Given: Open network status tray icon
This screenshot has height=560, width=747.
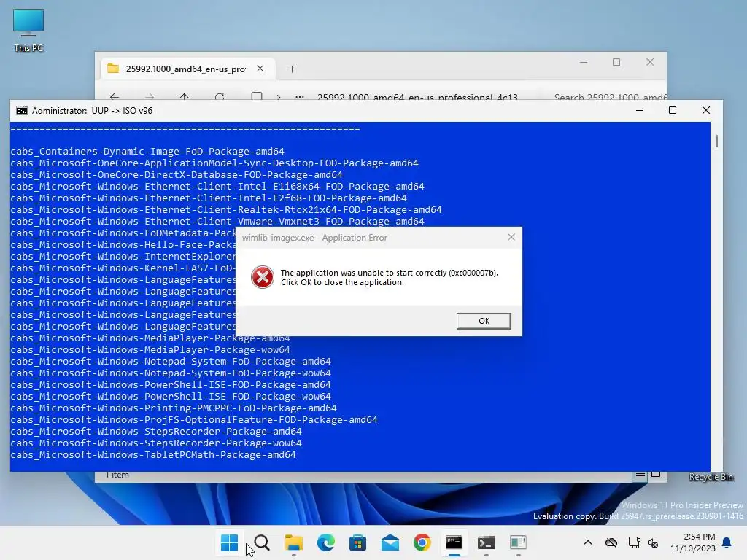Looking at the screenshot, I should [634, 542].
